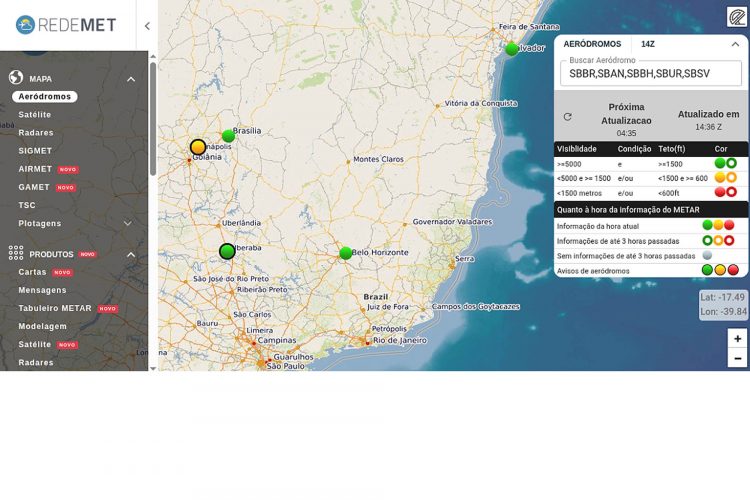Zoom in the map with plus button

(x=738, y=339)
